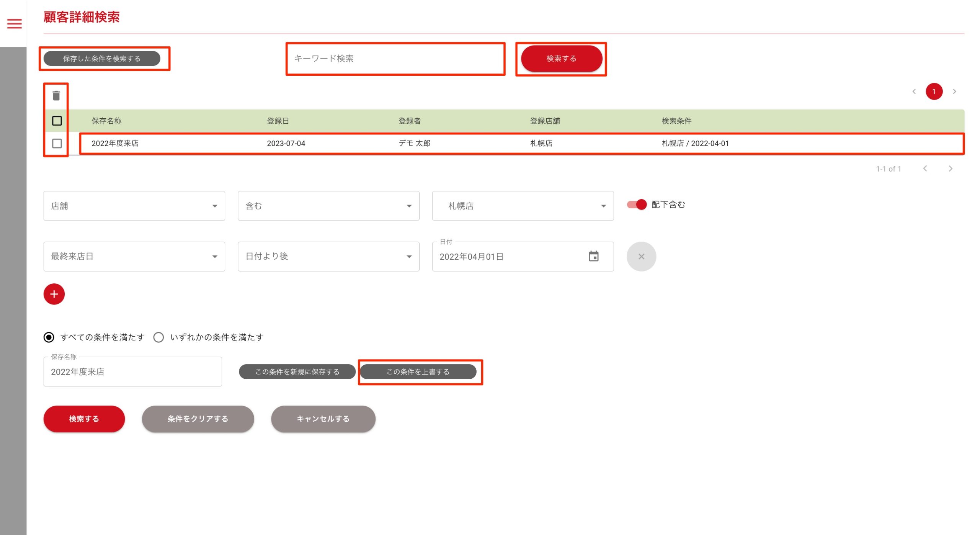Image resolution: width=980 pixels, height=535 pixels.
Task: Click この条件を上書する button
Action: coord(418,372)
